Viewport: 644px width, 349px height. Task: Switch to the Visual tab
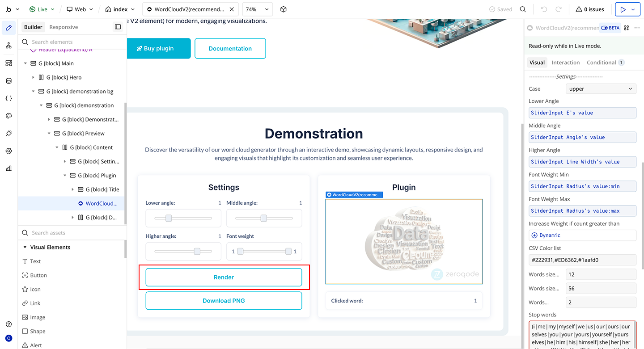point(537,63)
